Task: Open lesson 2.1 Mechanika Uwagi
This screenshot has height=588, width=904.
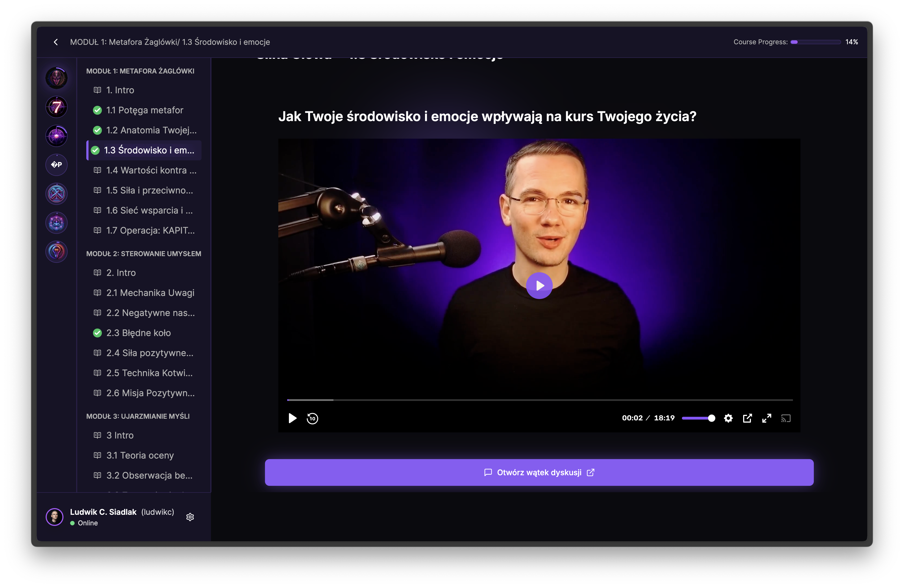Action: tap(150, 293)
